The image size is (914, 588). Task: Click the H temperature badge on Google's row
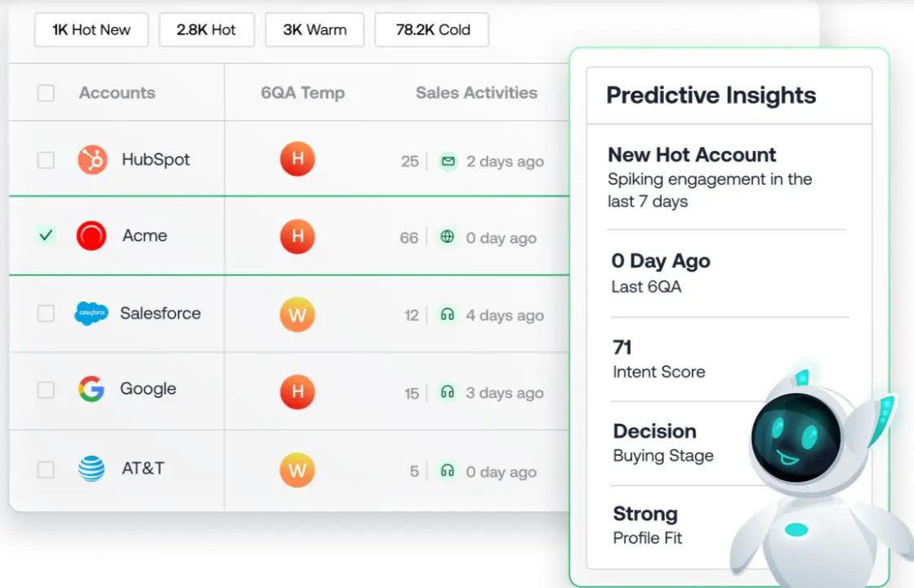(x=297, y=392)
